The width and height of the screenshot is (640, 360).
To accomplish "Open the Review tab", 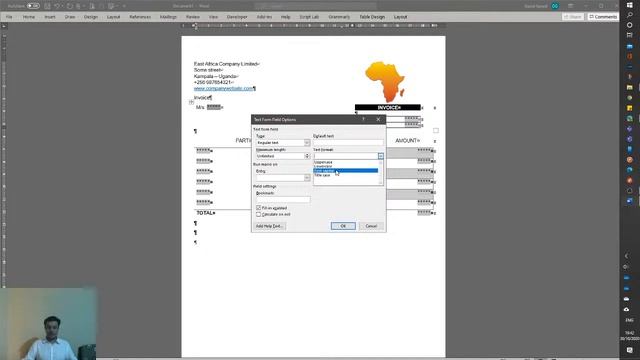I will pos(193,17).
